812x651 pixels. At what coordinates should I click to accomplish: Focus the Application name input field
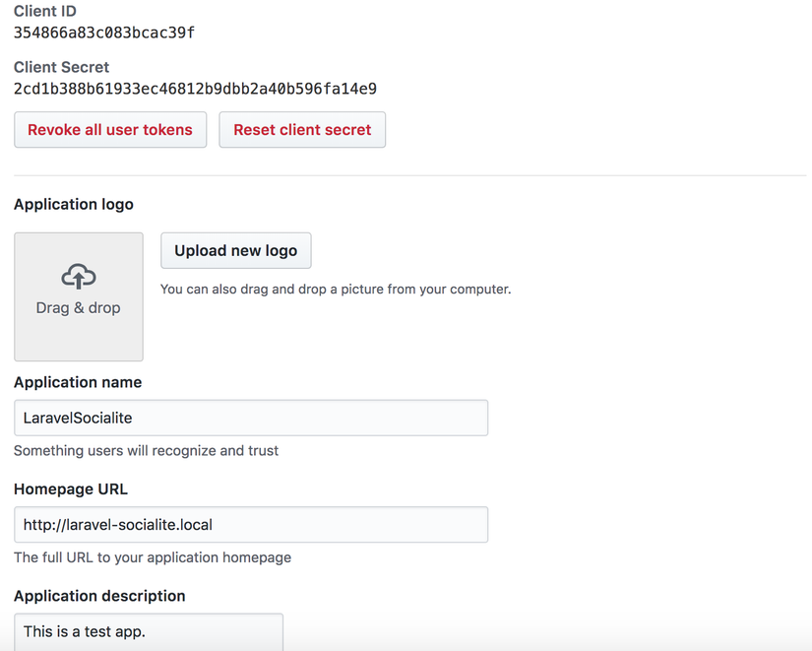tap(251, 418)
